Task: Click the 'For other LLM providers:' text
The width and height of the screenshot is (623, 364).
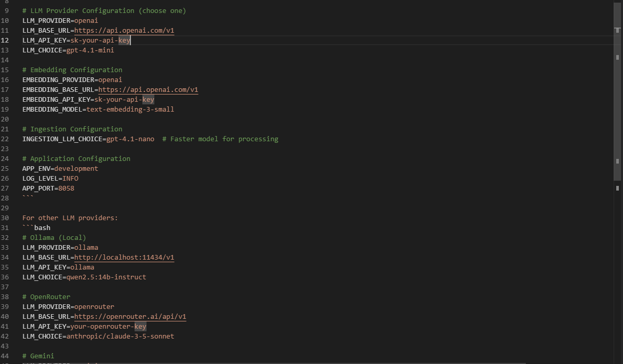Action: 70,218
